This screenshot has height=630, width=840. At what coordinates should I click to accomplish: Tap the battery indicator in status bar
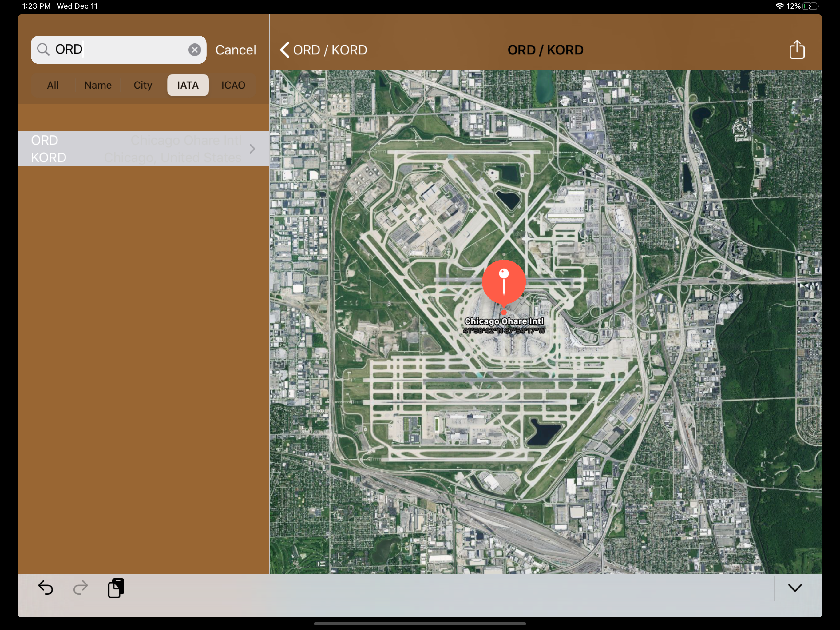pos(810,6)
